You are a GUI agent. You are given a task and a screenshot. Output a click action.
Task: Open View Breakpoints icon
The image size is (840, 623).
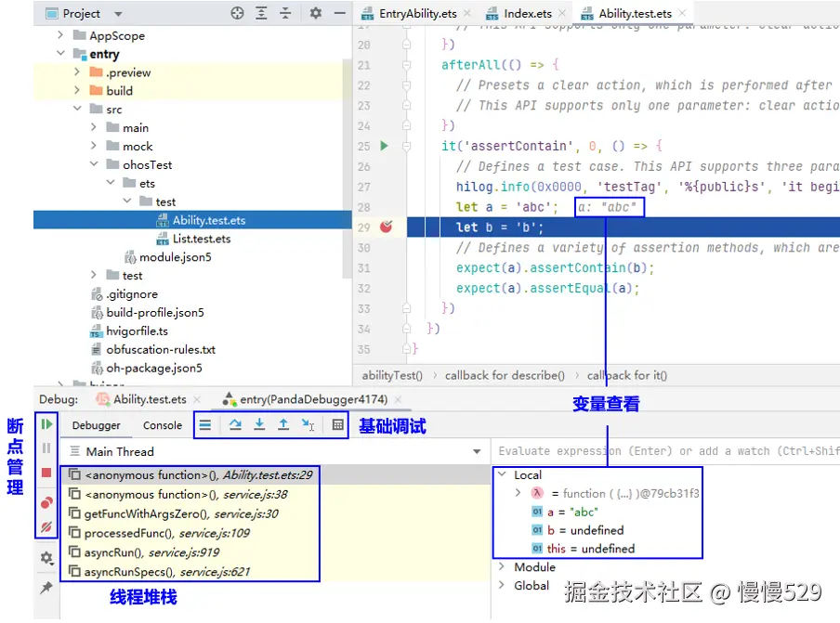coord(46,502)
